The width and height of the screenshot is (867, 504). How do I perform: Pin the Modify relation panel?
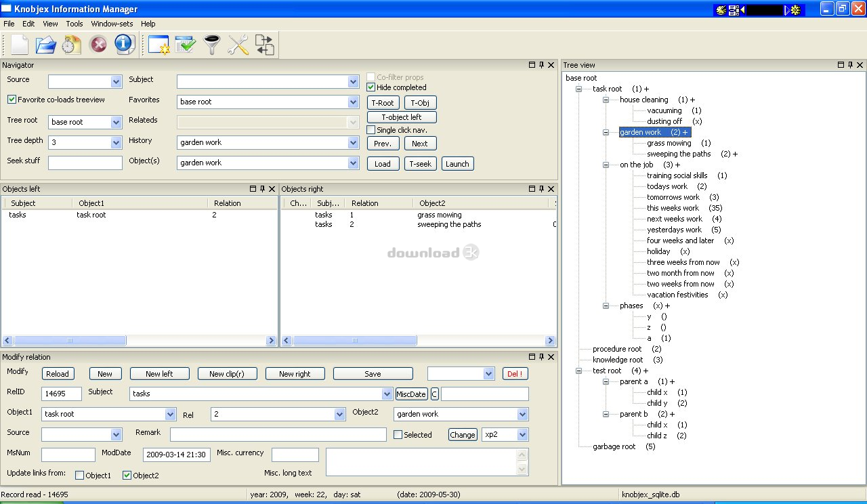[x=542, y=357]
